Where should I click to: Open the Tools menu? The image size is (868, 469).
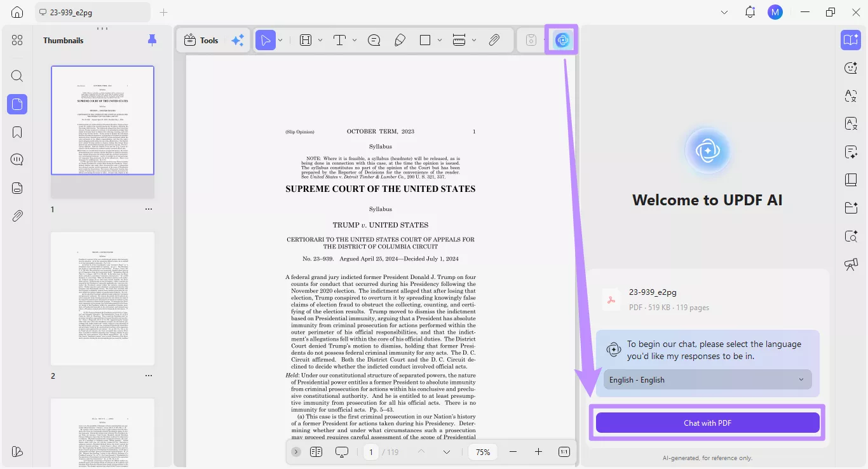[201, 39]
